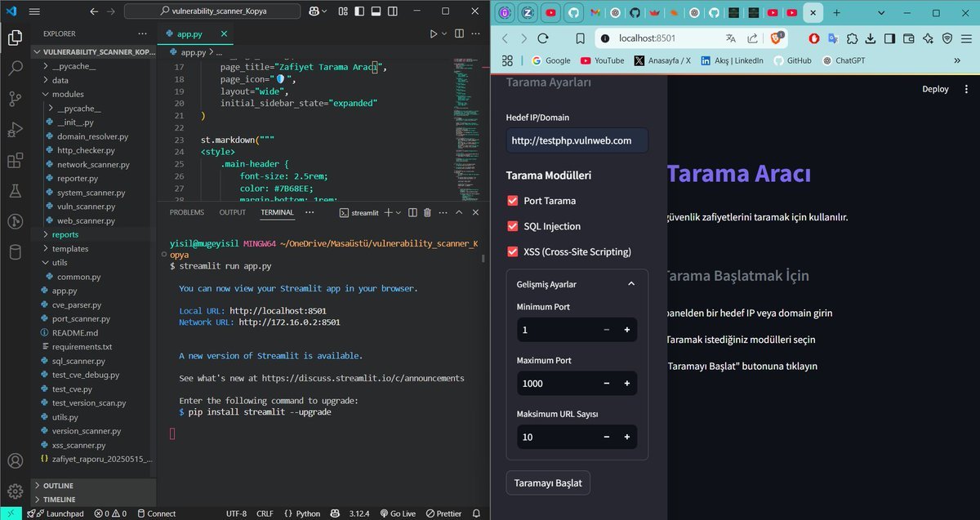
Task: Uncheck the Port Tarama checkbox
Action: pos(513,201)
